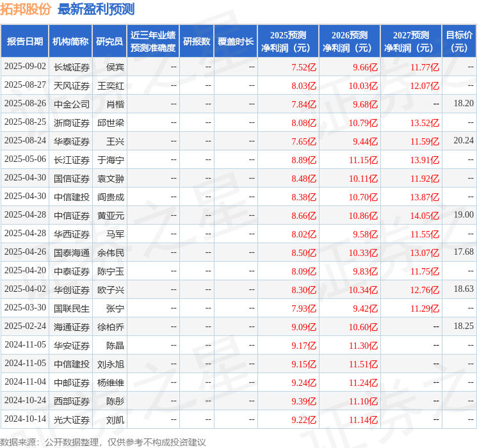Select the 7.52亿 profit value
The height and width of the screenshot is (448, 477).
pyautogui.click(x=303, y=67)
